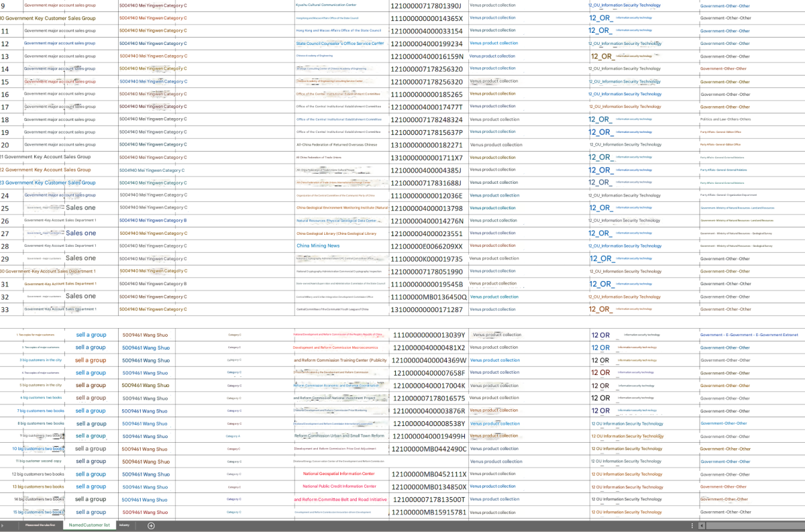Click the horizontal scrollbar left arrow
The width and height of the screenshot is (805, 532).
701,525
